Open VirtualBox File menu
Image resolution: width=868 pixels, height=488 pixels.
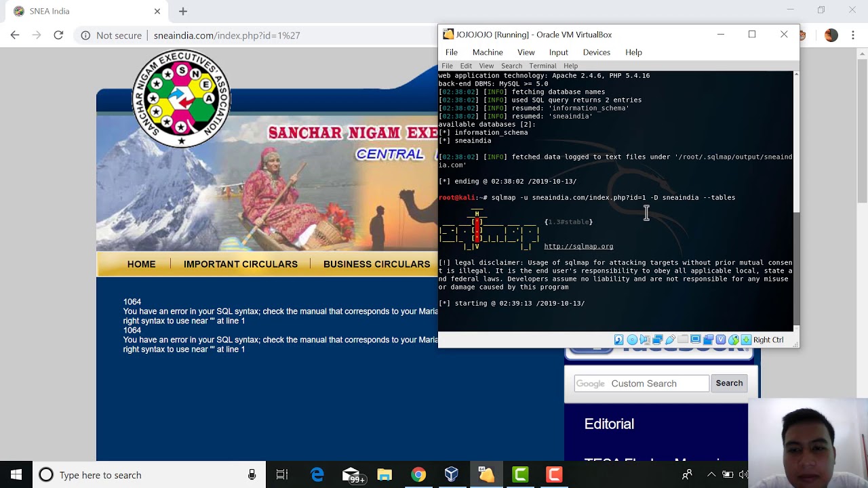tap(452, 52)
